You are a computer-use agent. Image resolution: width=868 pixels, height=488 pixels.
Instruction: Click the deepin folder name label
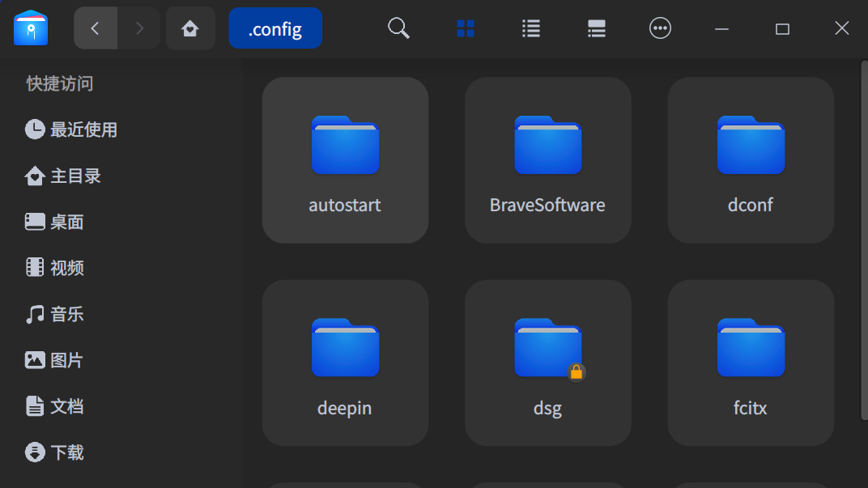click(345, 409)
